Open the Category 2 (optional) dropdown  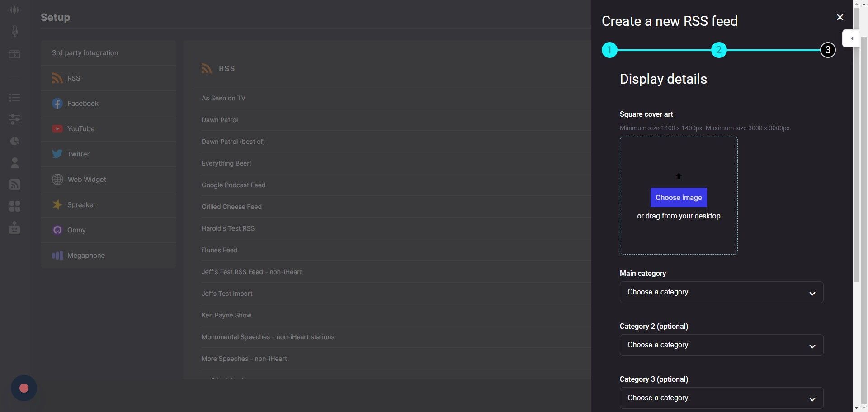pos(721,345)
